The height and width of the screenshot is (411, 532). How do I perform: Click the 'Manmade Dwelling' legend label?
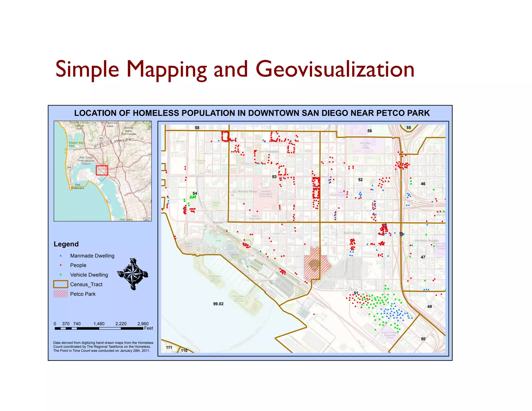pyautogui.click(x=92, y=256)
